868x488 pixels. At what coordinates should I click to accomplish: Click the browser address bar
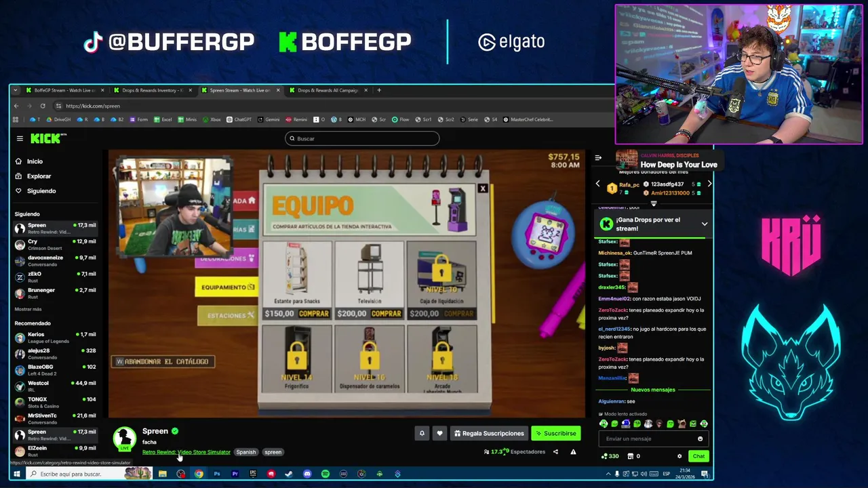(325, 106)
